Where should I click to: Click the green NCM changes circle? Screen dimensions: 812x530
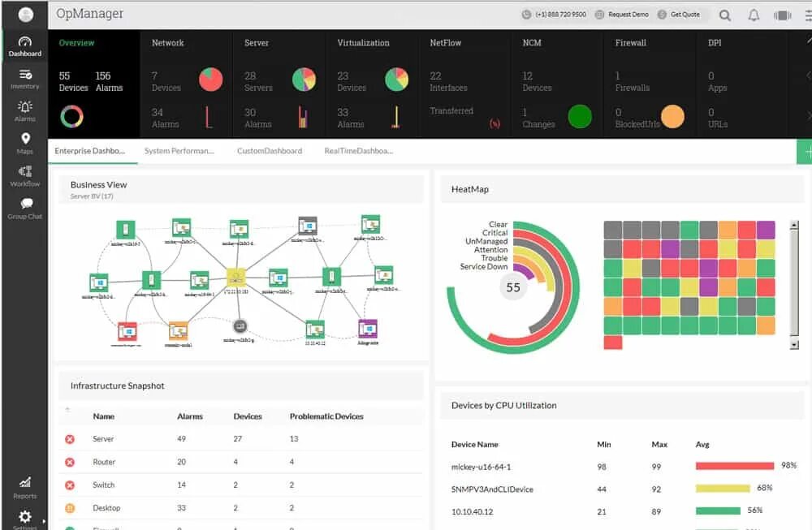580,116
